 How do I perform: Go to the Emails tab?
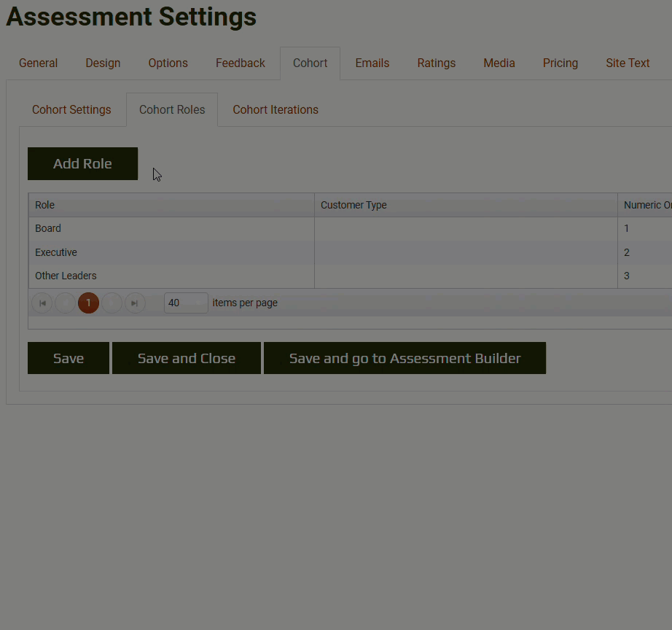[372, 63]
